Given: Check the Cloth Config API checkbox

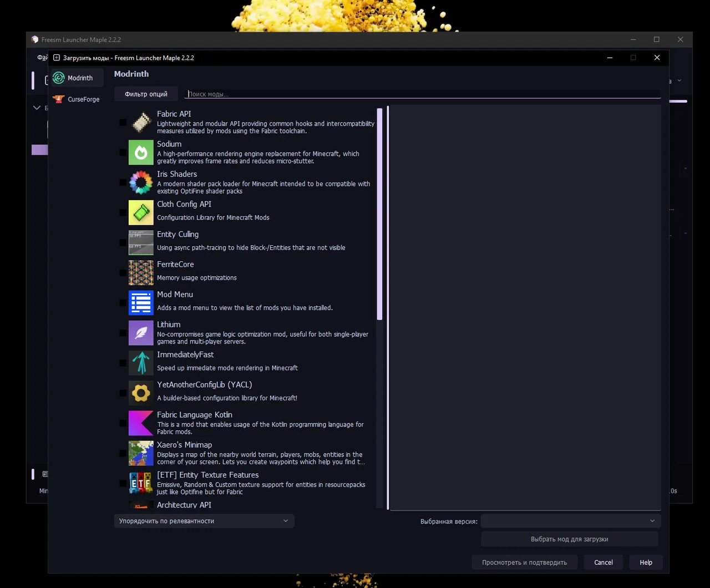Looking at the screenshot, I should coord(123,212).
